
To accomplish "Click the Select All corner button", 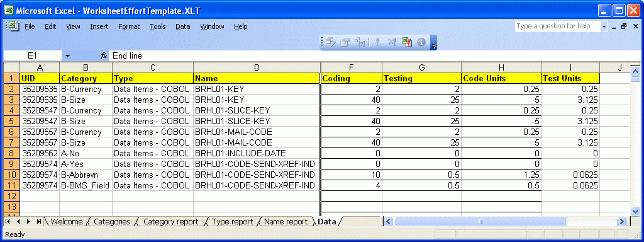I will [11, 67].
